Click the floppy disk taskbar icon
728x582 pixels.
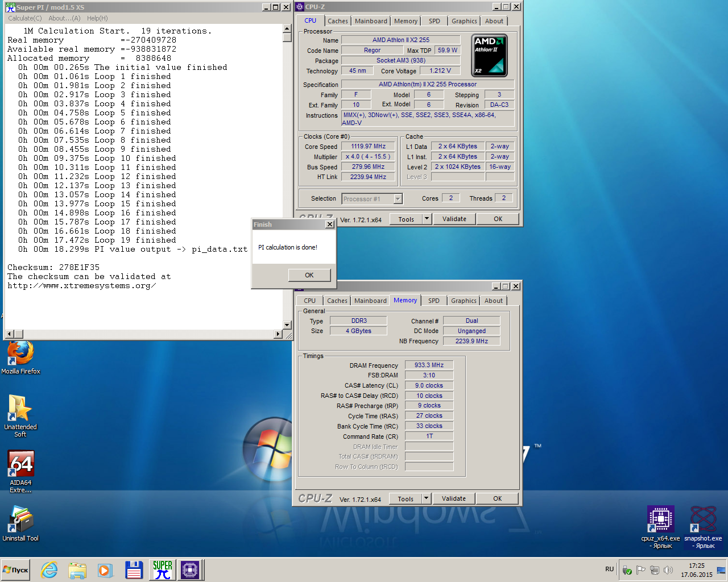[x=134, y=570]
